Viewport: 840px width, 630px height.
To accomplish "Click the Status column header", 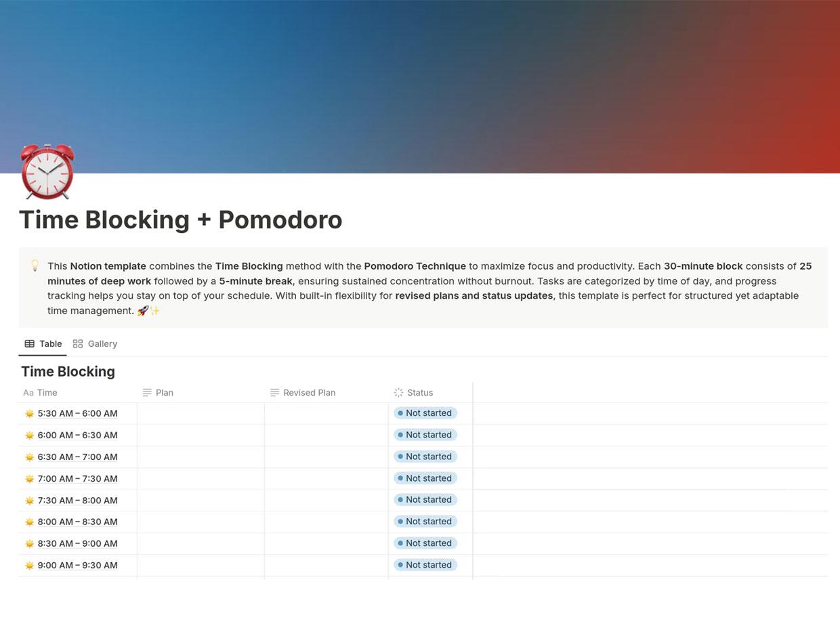I will pyautogui.click(x=430, y=392).
